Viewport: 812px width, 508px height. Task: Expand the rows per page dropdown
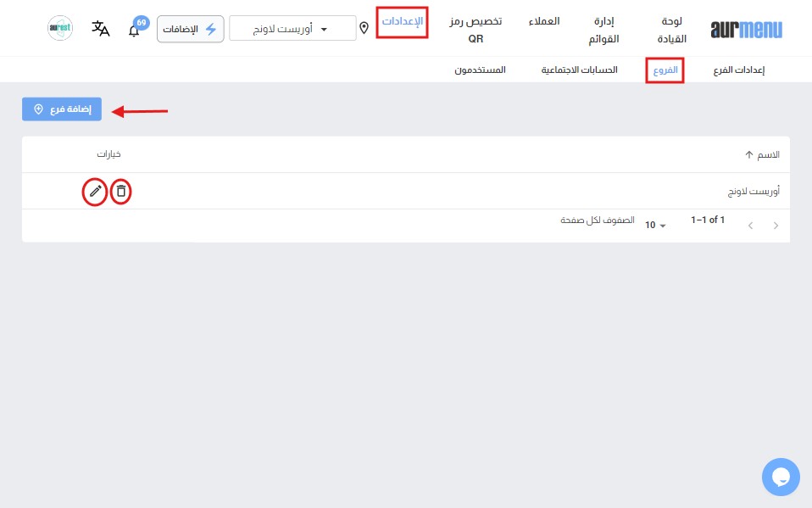tap(656, 226)
